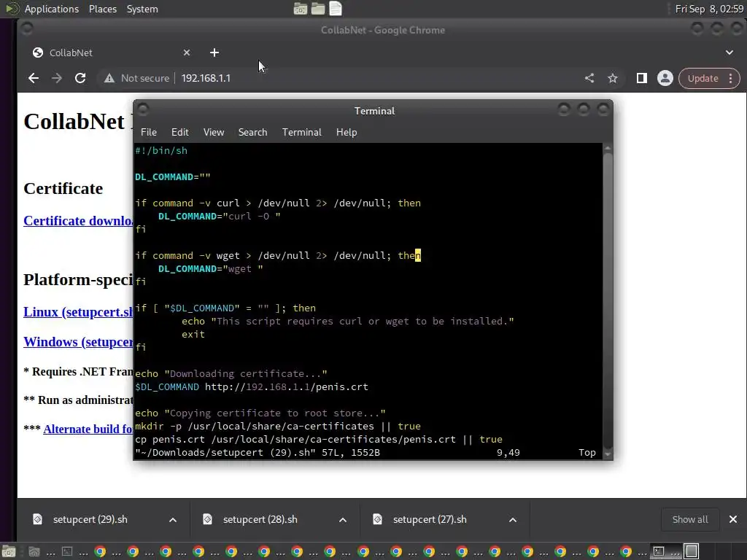Click the Certificate download link
Viewport: 747px width, 560px height.
point(78,220)
